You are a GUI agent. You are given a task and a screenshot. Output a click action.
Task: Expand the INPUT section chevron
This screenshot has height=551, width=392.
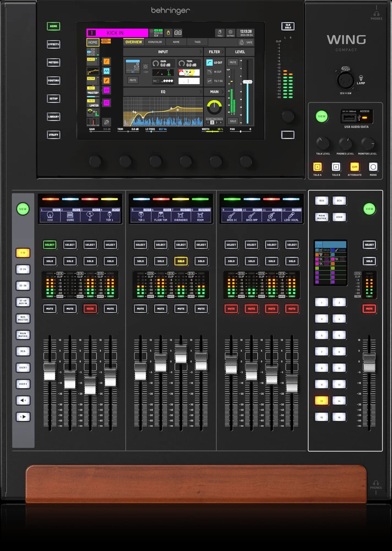200,52
